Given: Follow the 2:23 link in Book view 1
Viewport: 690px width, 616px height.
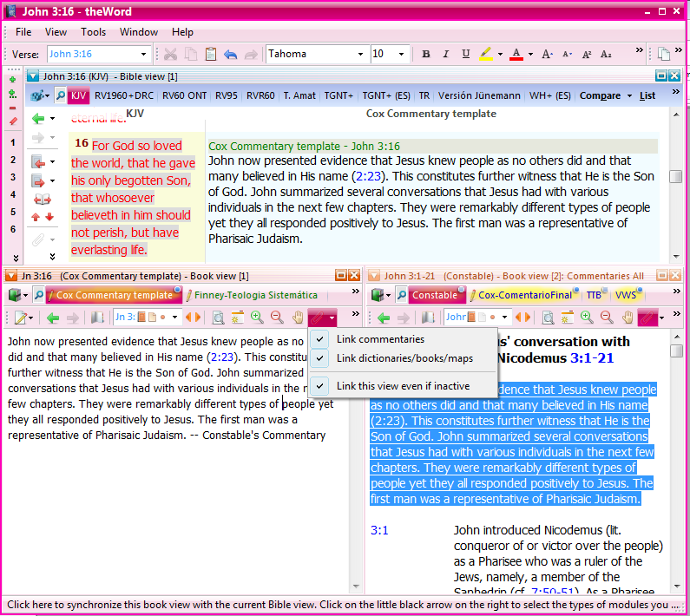Looking at the screenshot, I should 222,357.
